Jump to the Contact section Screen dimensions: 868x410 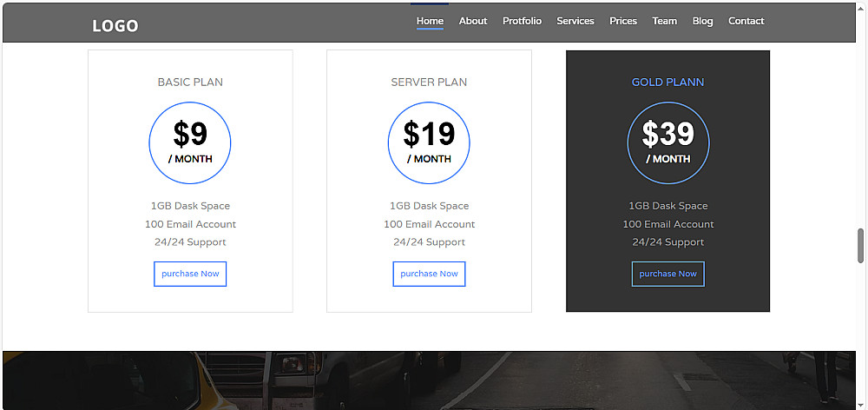tap(746, 21)
